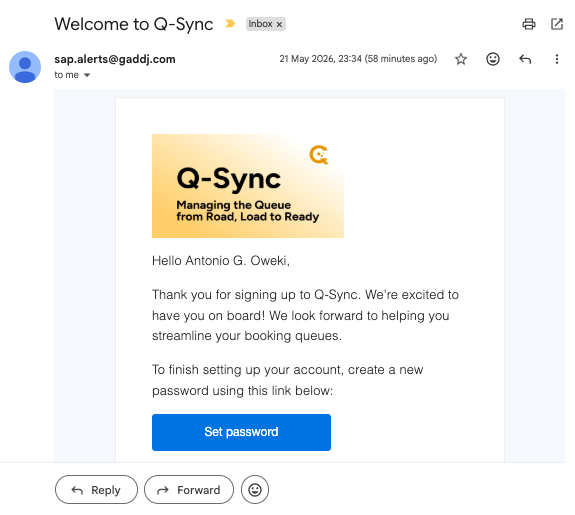Screen dimensions: 575x515
Task: Toggle the yellow importance marker
Action: click(x=230, y=24)
